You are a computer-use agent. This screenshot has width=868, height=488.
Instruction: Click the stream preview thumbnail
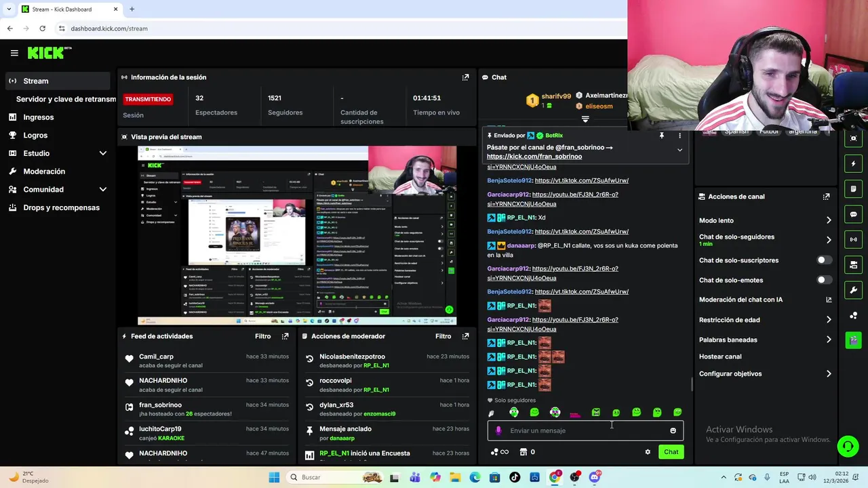click(x=297, y=235)
